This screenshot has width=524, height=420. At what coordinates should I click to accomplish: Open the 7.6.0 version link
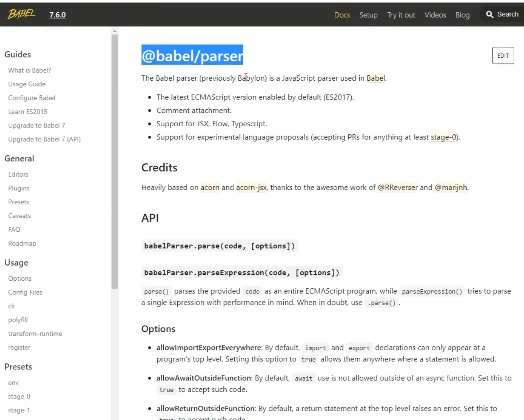coord(57,15)
